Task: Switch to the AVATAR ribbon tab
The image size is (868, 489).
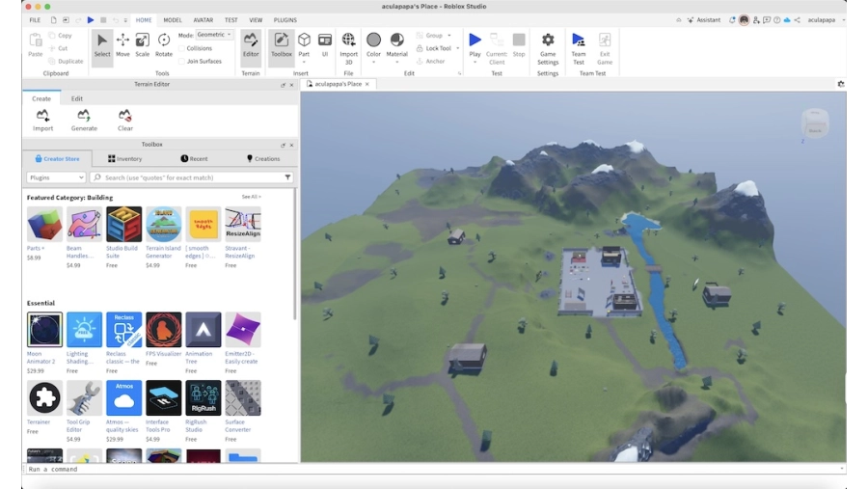Action: [x=203, y=20]
